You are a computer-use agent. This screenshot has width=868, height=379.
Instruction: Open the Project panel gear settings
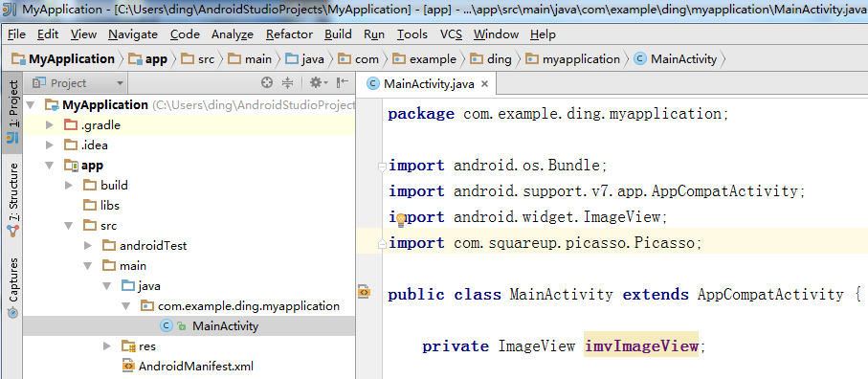[319, 83]
